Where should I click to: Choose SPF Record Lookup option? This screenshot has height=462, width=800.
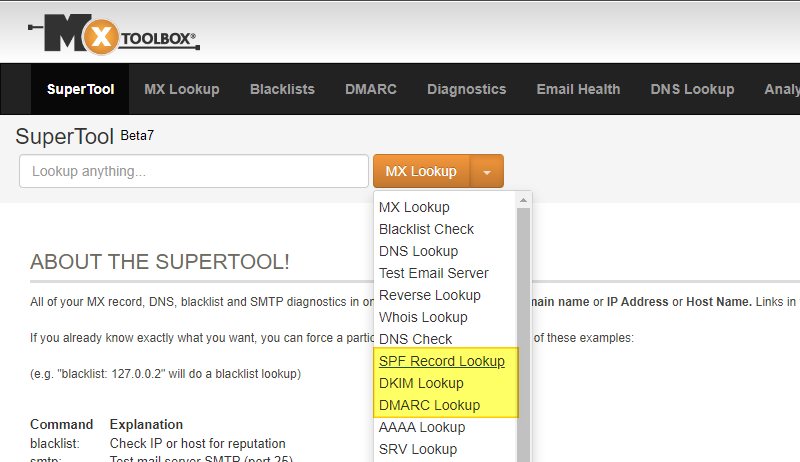pyautogui.click(x=442, y=361)
